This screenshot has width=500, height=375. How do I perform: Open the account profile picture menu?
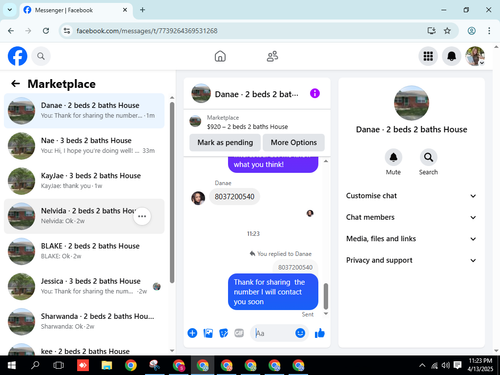475,56
